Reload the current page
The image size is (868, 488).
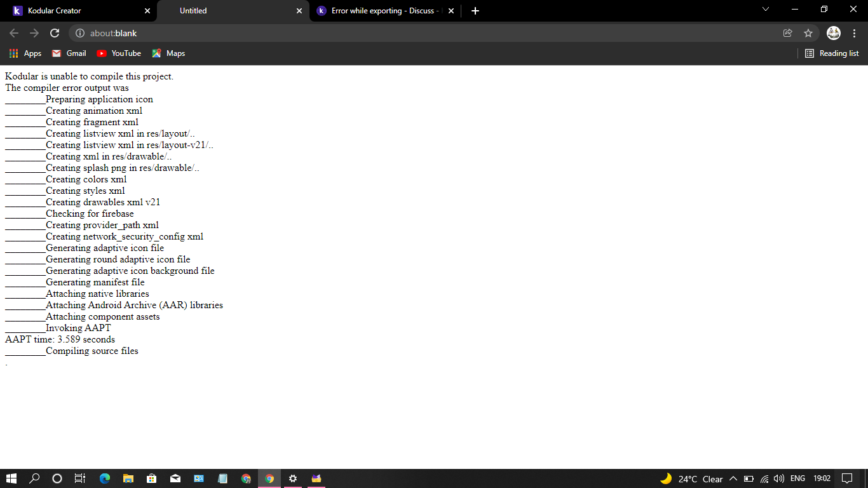pyautogui.click(x=55, y=33)
